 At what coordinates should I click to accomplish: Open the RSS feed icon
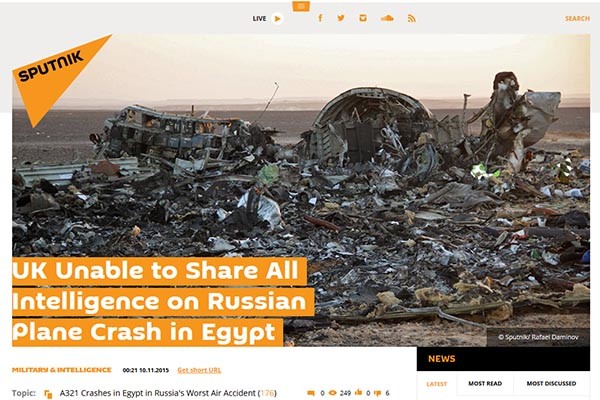coord(411,18)
